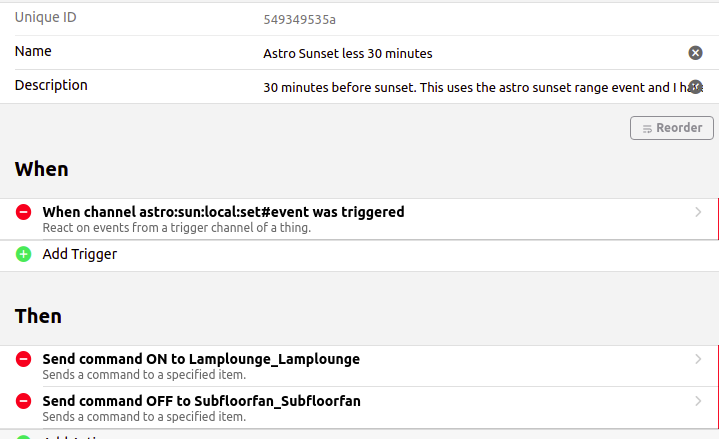Click the Name field label

tap(33, 51)
